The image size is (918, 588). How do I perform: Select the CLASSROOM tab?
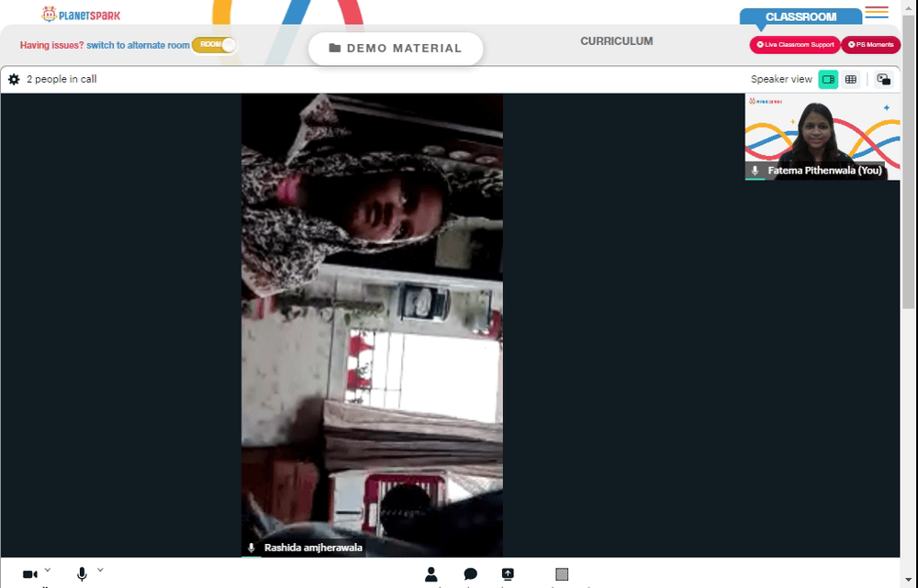[x=800, y=17]
